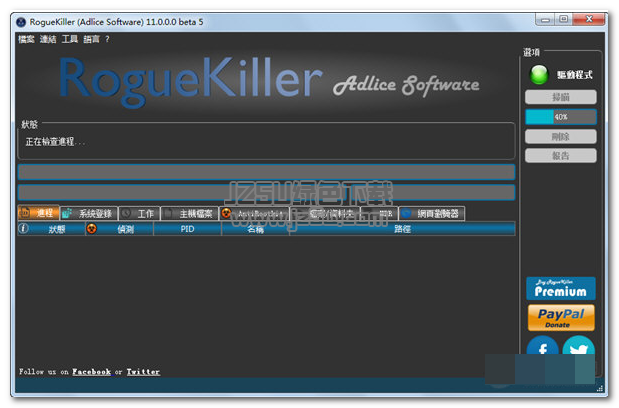The width and height of the screenshot is (619, 408).
Task: Click the green driver status indicator
Action: 539,74
